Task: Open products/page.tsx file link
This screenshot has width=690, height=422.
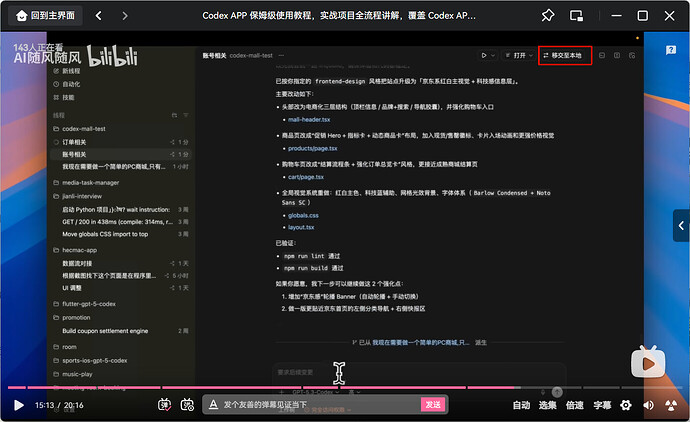Action: [x=312, y=149]
